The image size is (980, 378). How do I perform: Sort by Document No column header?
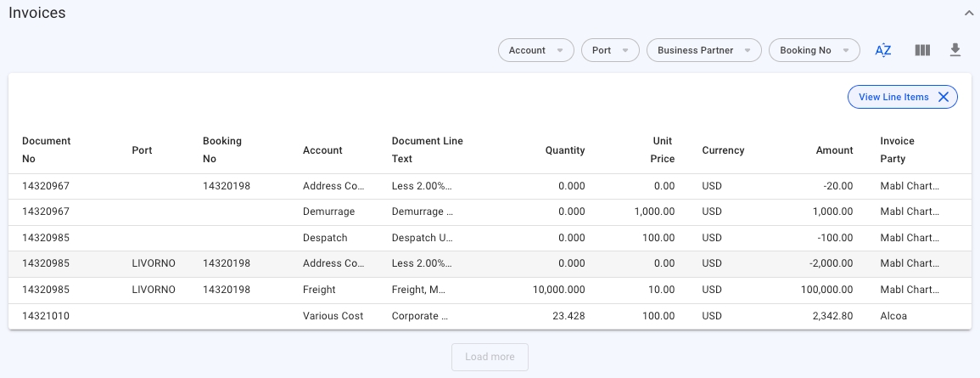coord(47,150)
